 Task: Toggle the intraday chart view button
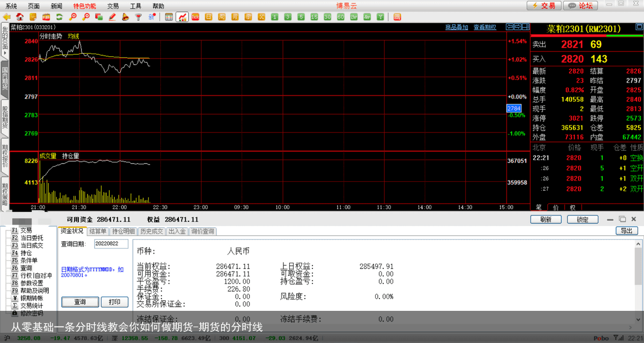[182, 17]
